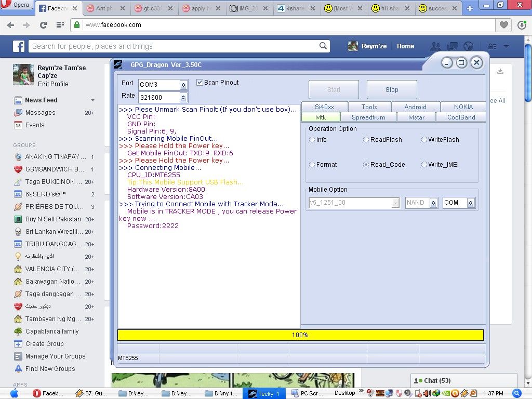Expand the Rate 921600 dropdown
The image size is (532, 399).
[x=183, y=98]
